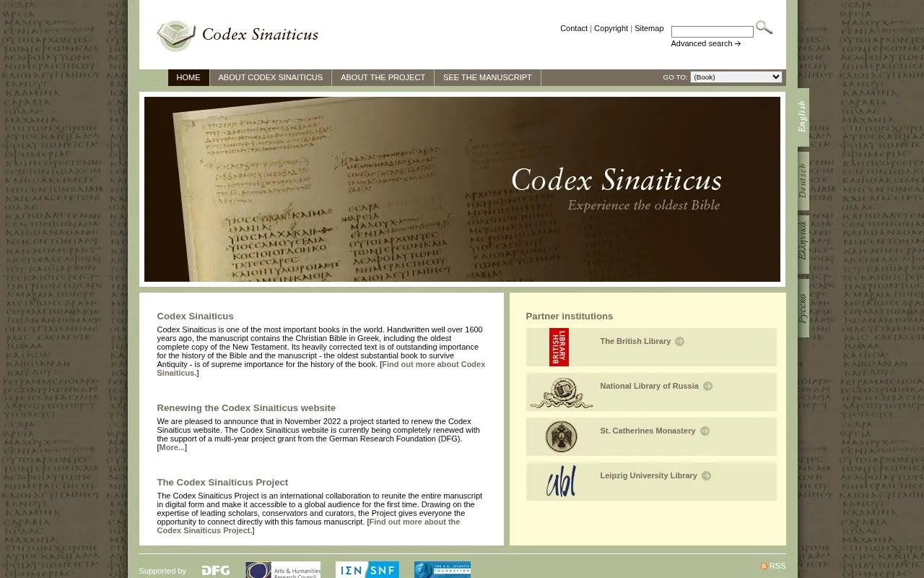Select the HOME menu tab
The image size is (924, 578).
pos(188,78)
